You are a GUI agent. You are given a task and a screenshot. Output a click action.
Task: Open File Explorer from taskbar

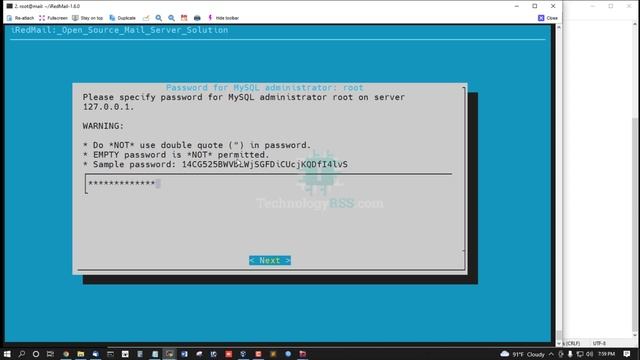tap(80, 354)
